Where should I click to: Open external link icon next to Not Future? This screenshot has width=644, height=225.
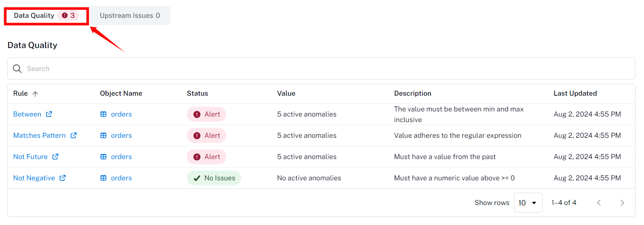(x=55, y=157)
